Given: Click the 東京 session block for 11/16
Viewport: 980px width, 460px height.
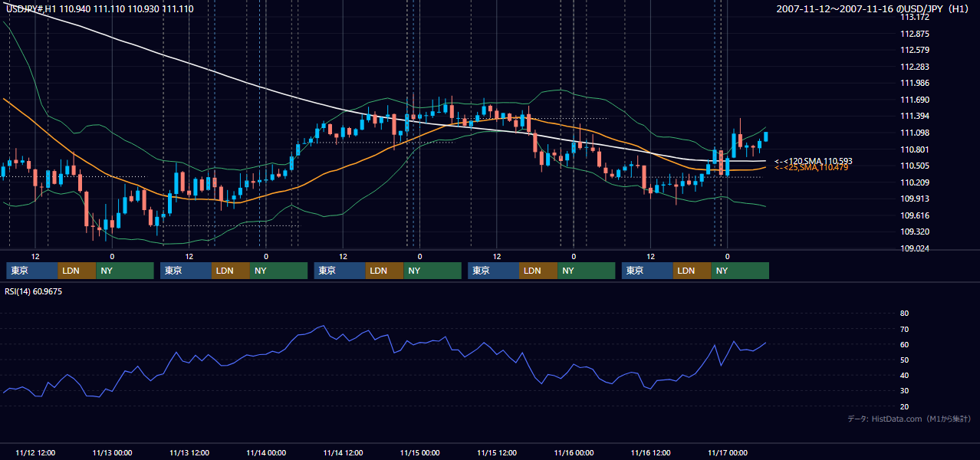Looking at the screenshot, I should click(648, 271).
